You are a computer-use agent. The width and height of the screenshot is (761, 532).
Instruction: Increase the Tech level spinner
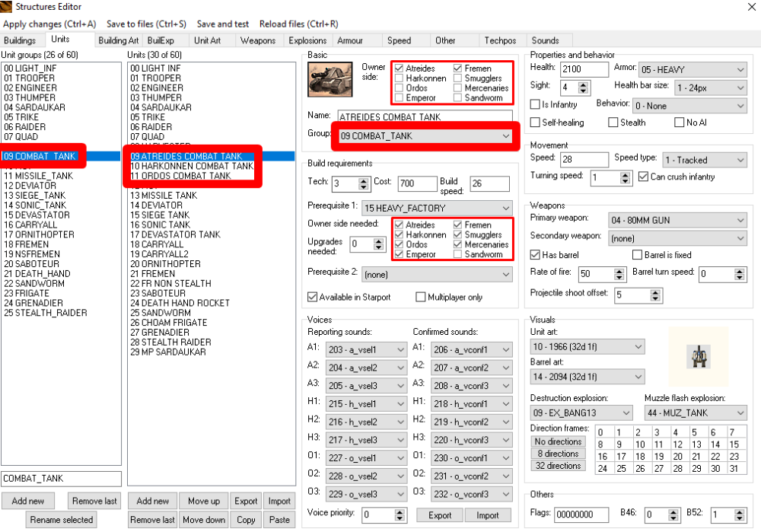365,180
